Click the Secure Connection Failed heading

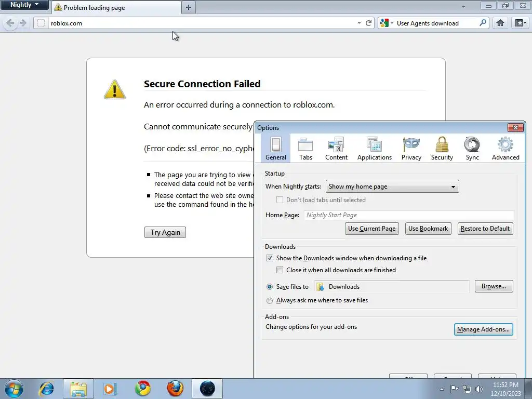202,84
